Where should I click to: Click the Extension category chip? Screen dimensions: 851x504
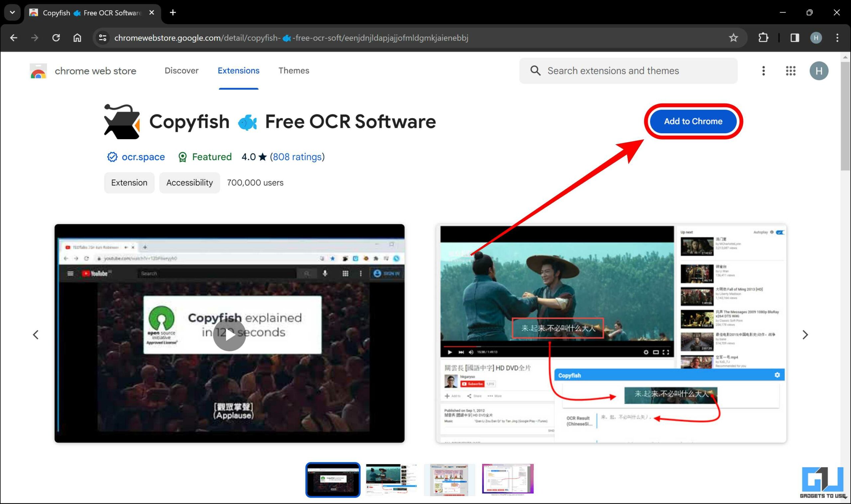129,183
